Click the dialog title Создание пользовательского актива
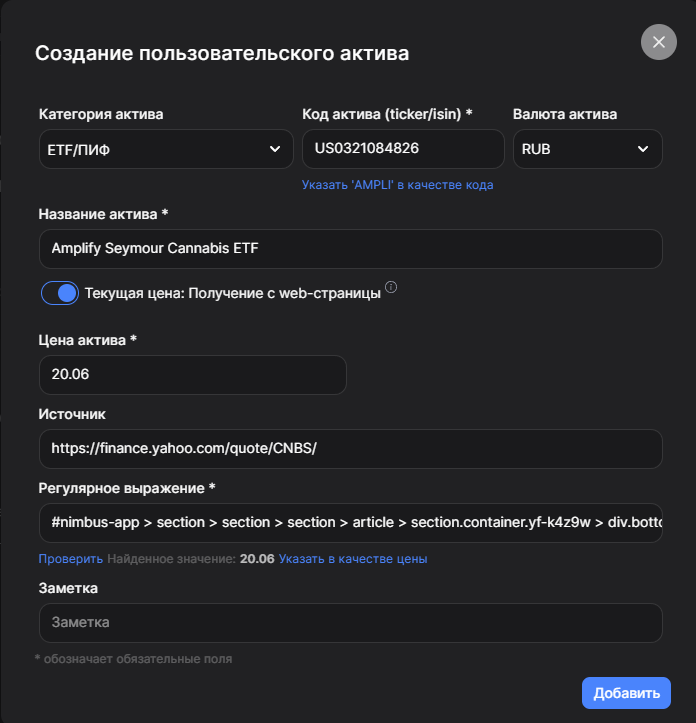 pos(222,53)
